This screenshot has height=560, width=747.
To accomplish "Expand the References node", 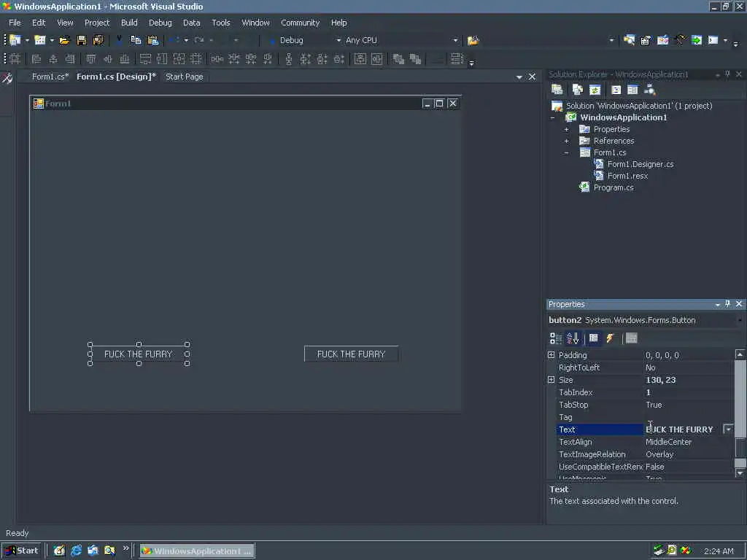I will [566, 141].
